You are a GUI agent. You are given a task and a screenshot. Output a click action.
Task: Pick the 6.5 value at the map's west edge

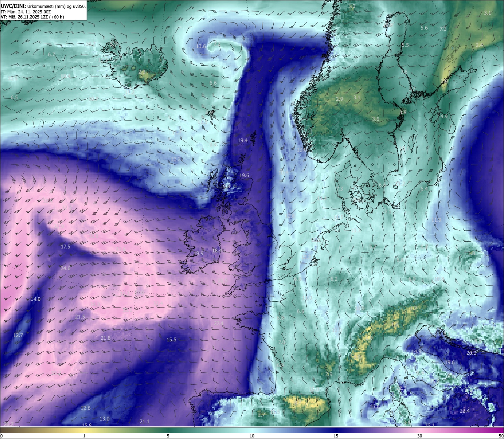point(14,98)
